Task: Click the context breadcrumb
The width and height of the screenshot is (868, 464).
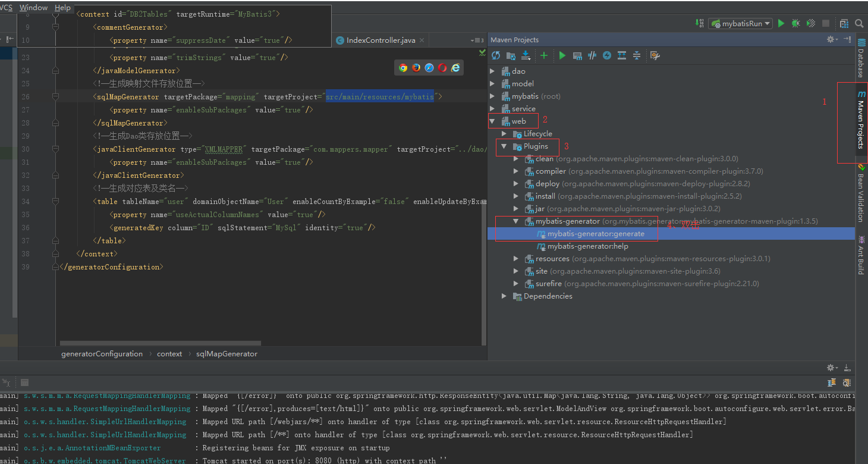Action: [x=169, y=353]
